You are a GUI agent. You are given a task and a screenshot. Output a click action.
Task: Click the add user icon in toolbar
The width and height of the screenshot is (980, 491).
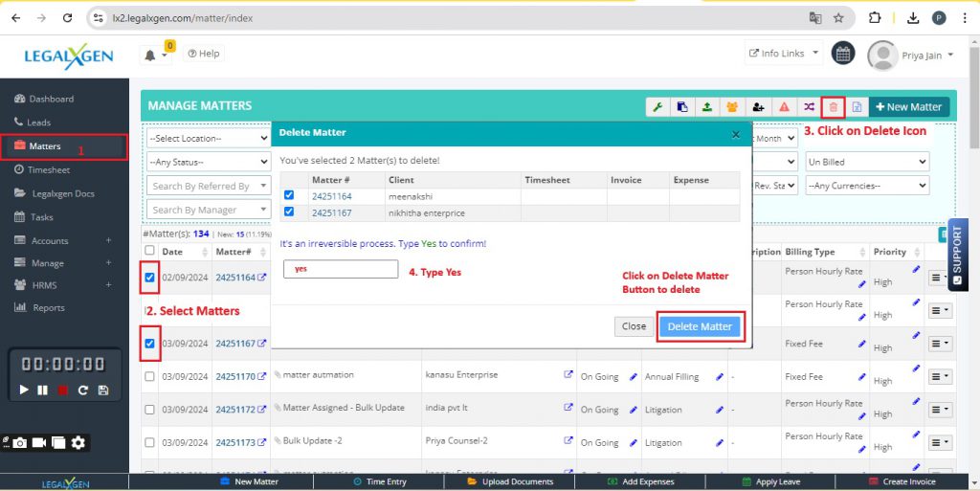pos(758,107)
